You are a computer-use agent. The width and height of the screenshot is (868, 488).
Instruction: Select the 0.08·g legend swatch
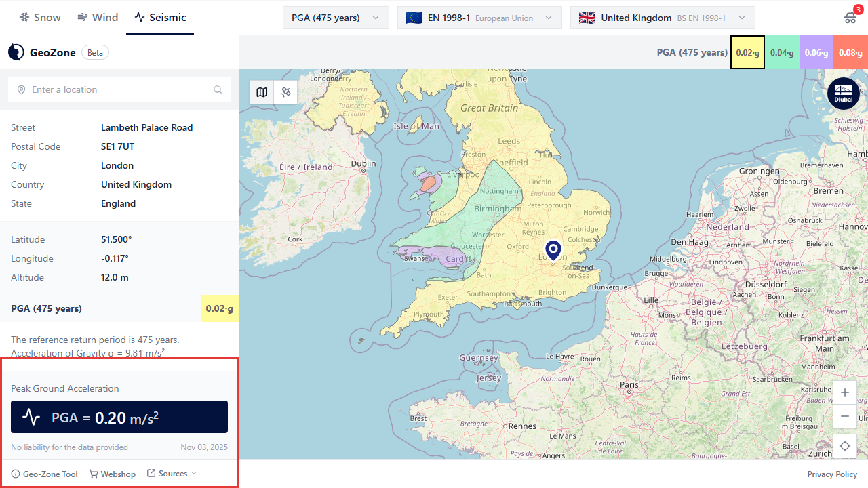850,53
